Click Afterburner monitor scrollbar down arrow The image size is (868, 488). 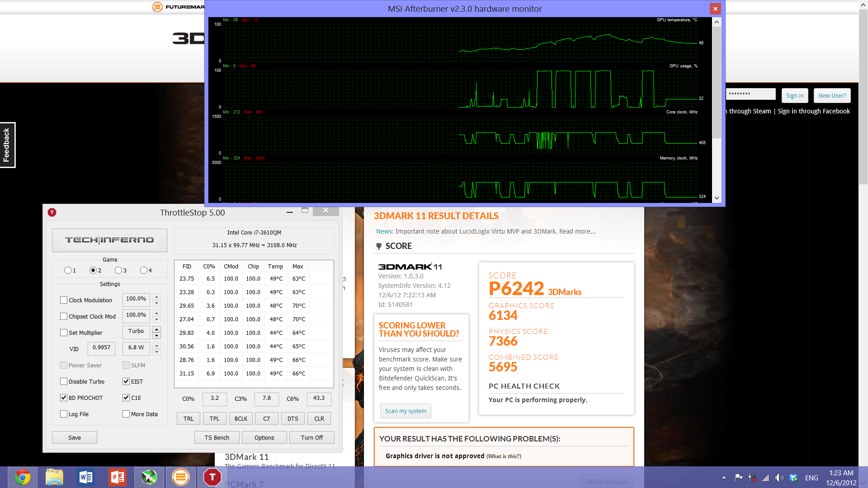pyautogui.click(x=717, y=198)
